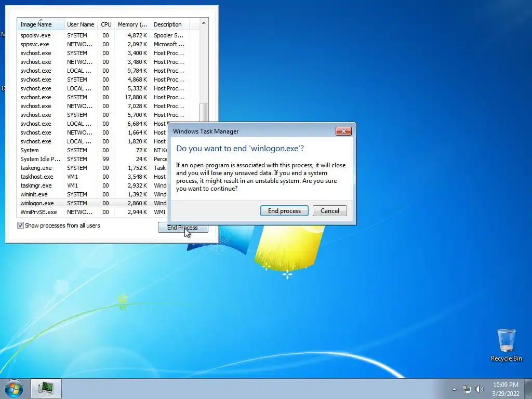Image resolution: width=532 pixels, height=399 pixels.
Task: Click the 'Do you want to end winlogon.exe' heading
Action: 240,148
